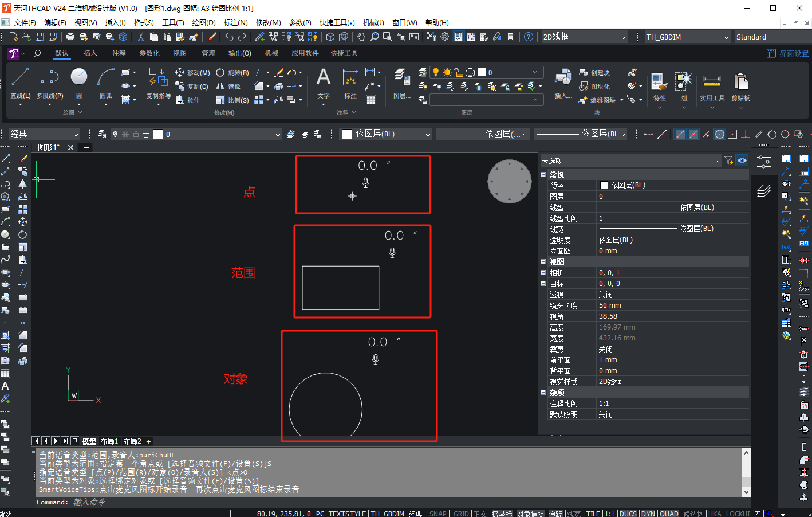
Task: Expand the 目标 property row
Action: (543, 284)
